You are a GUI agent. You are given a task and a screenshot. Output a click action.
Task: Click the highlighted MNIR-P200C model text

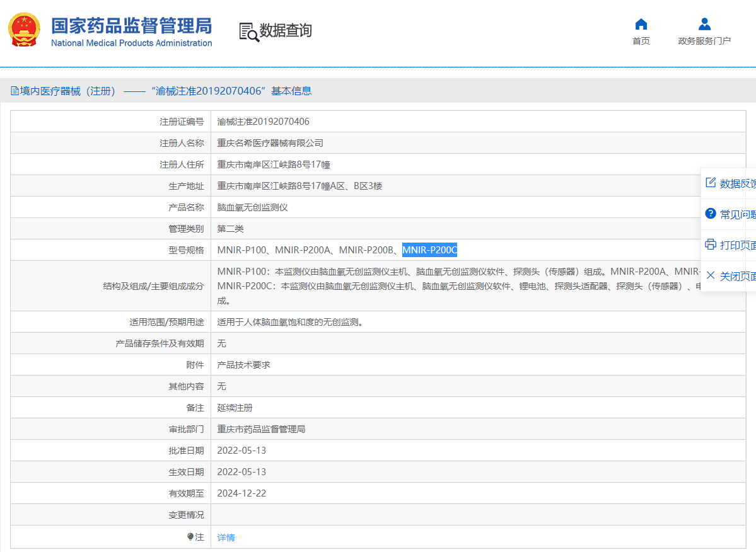pos(429,250)
